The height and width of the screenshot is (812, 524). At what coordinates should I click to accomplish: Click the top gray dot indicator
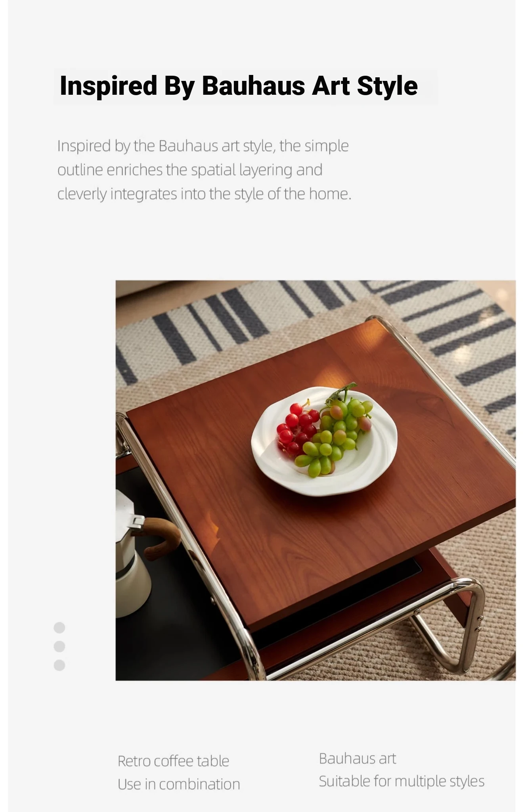(x=59, y=628)
